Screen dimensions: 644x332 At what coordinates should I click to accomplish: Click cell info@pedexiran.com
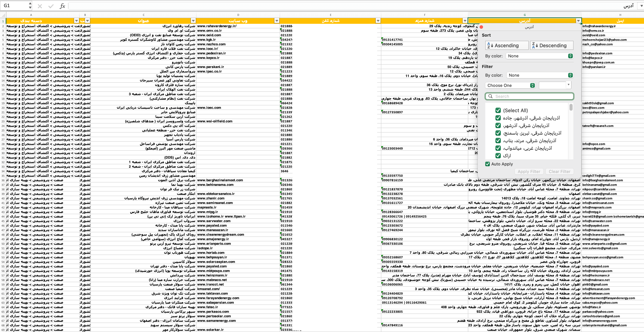coord(613,53)
